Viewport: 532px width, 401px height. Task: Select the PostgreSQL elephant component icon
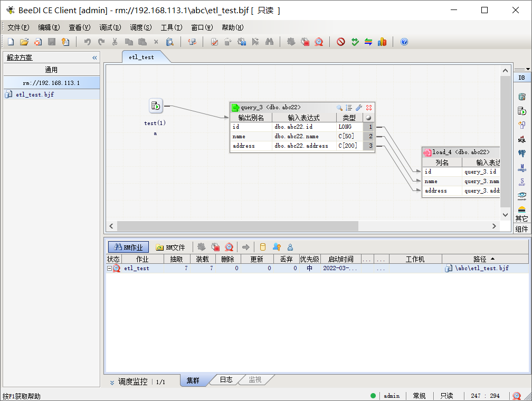point(522,154)
